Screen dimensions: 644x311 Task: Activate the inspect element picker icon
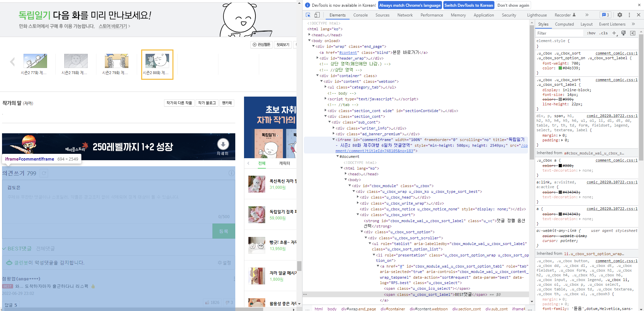point(308,15)
